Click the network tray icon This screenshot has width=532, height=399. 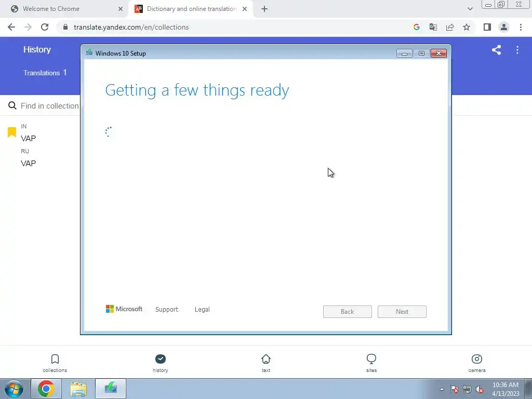467,390
